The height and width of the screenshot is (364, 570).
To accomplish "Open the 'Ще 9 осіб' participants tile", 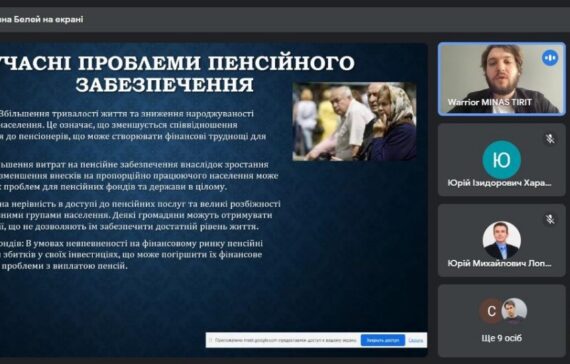I will coord(502,321).
